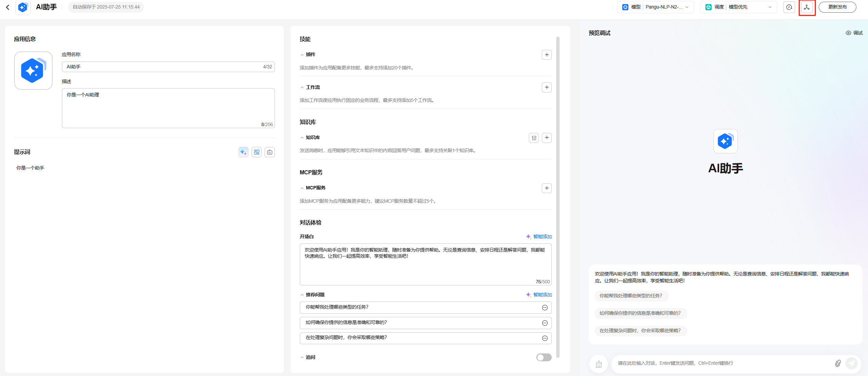Open the version history clock icon
The width and height of the screenshot is (868, 376).
click(789, 7)
